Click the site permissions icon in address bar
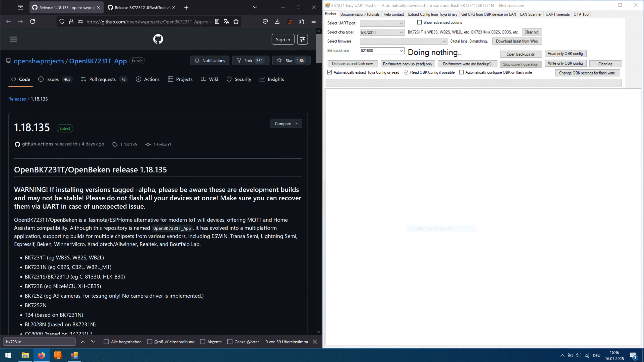644x362 pixels. (80, 22)
